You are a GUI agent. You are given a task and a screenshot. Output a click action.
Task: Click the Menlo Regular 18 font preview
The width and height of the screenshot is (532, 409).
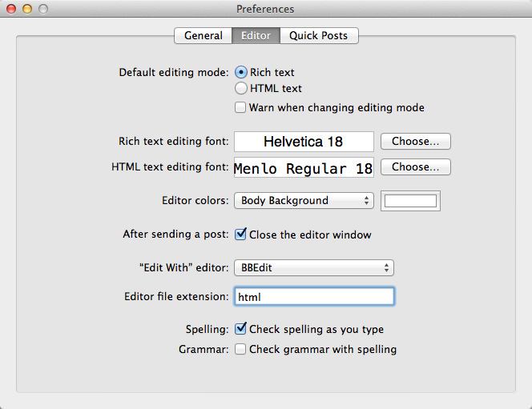[x=304, y=168]
